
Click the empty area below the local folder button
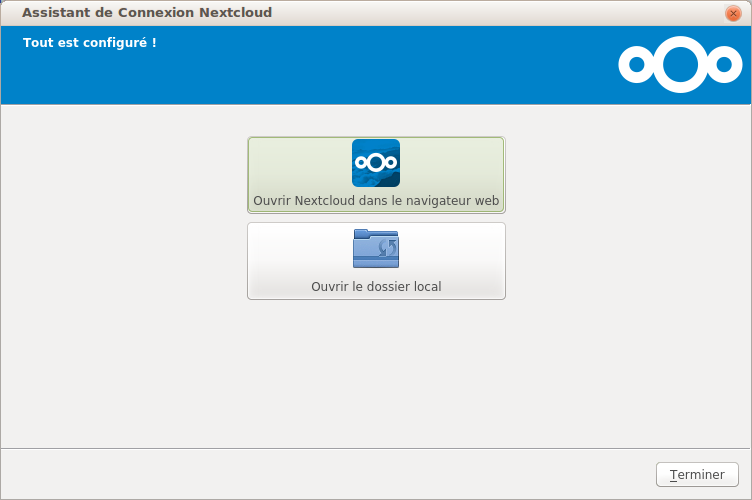(376, 370)
